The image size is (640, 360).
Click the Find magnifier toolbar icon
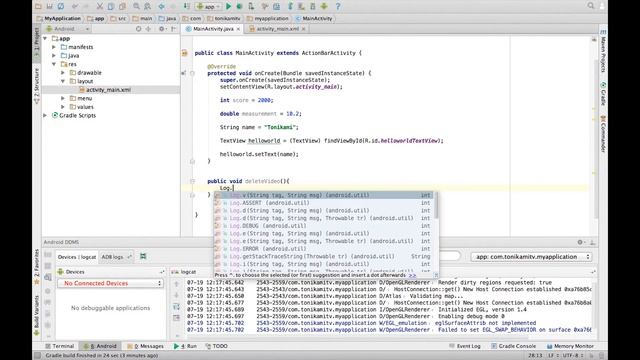pyautogui.click(x=136, y=6)
